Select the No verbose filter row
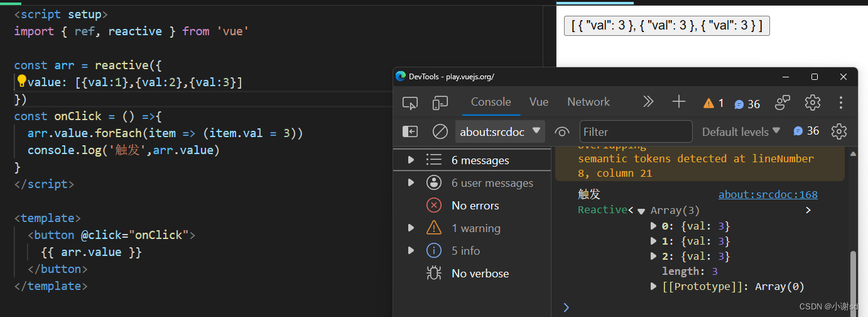Viewport: 868px width, 317px height. point(472,274)
